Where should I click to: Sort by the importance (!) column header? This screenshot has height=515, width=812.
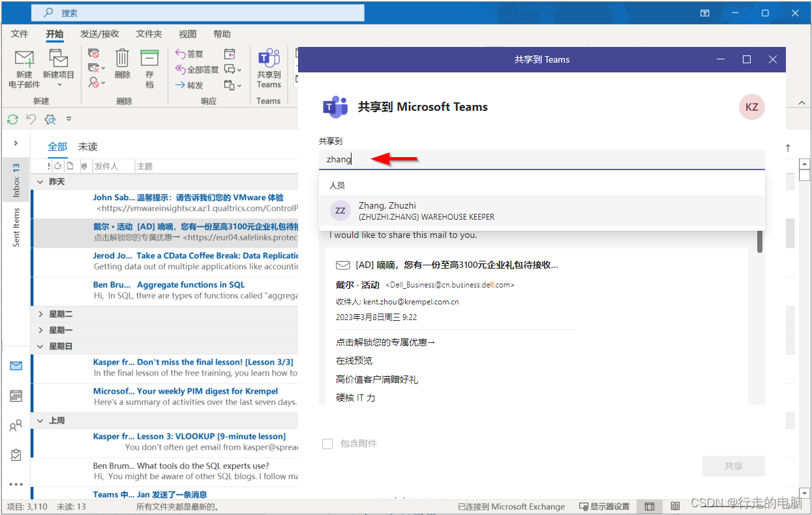click(x=49, y=166)
